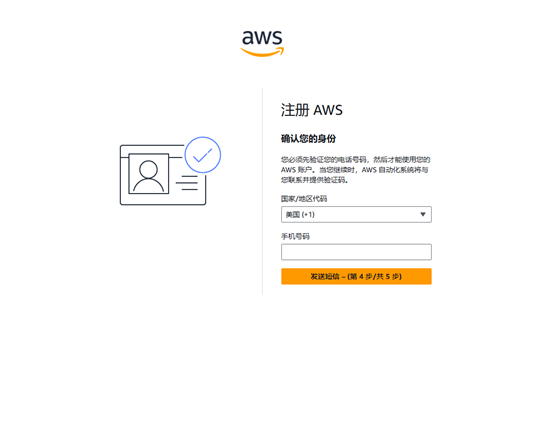Click the 手机号码 label
Viewport: 553px width, 440px height.
(295, 236)
